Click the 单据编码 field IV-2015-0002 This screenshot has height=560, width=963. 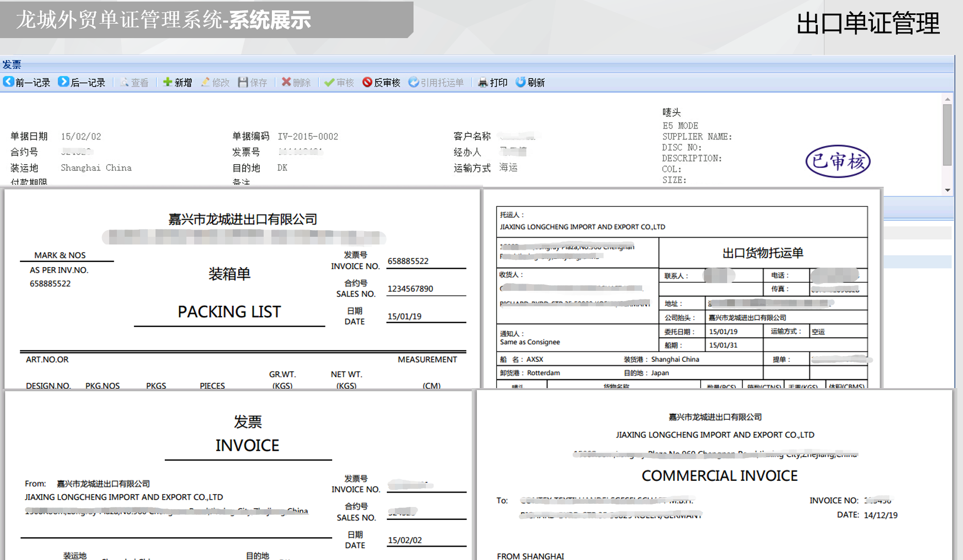(308, 136)
